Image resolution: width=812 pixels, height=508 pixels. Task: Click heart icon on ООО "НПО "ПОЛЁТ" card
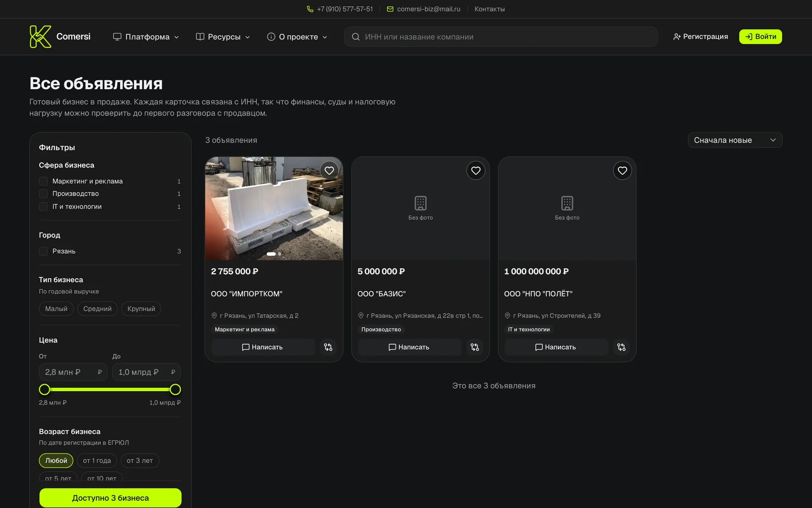point(622,171)
